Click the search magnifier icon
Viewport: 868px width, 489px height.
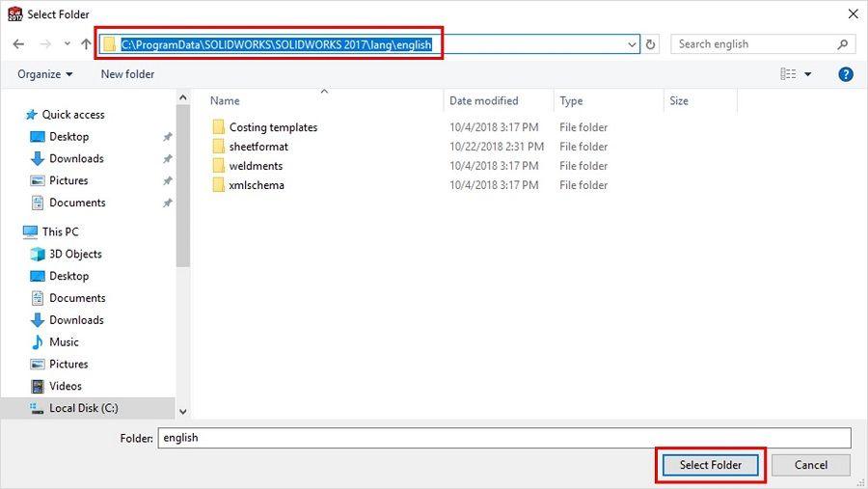coord(843,44)
